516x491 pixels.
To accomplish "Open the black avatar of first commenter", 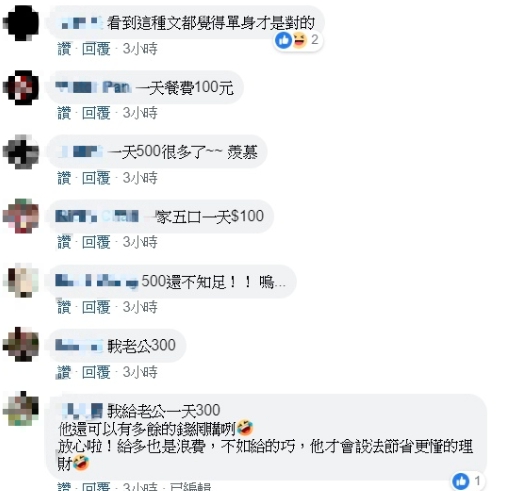I will click(x=21, y=23).
